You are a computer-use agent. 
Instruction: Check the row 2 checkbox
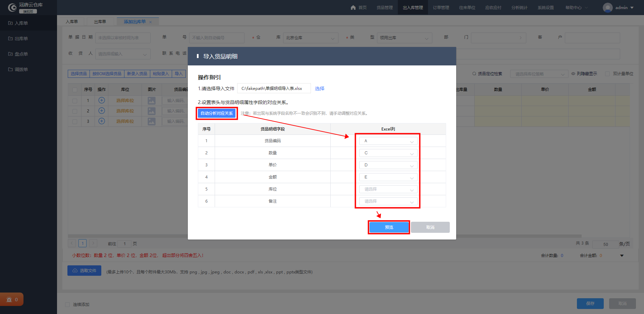tap(75, 111)
